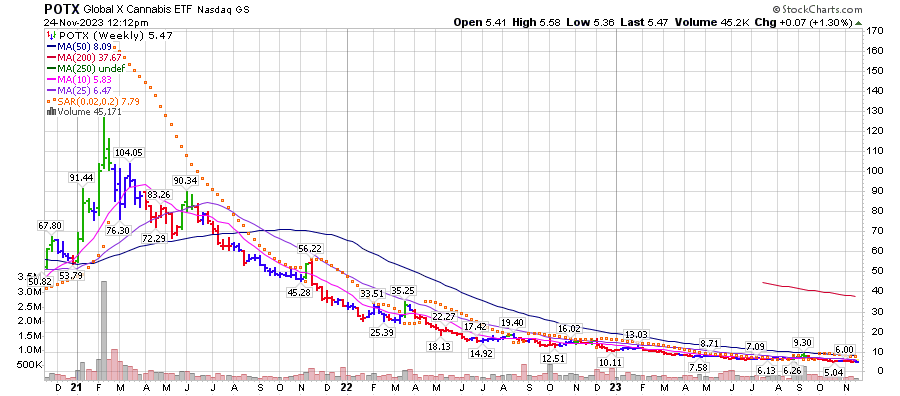Click the 33.51 price annotation
Viewport: 900px width, 396px height.
374,294
